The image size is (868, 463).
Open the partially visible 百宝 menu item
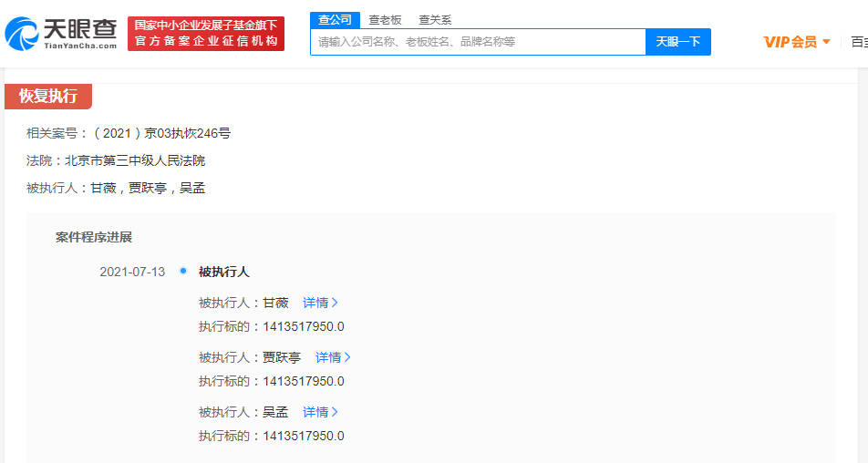click(x=858, y=42)
